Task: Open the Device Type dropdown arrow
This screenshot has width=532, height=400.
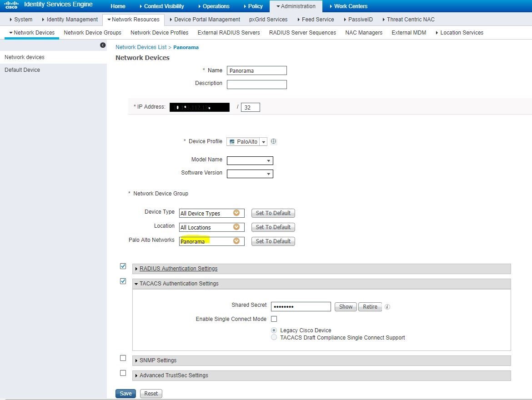Action: coord(236,213)
